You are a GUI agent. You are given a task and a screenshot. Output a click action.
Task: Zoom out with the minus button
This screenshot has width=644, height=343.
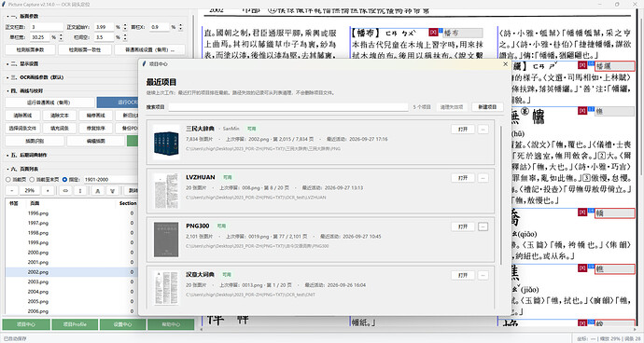point(12,191)
